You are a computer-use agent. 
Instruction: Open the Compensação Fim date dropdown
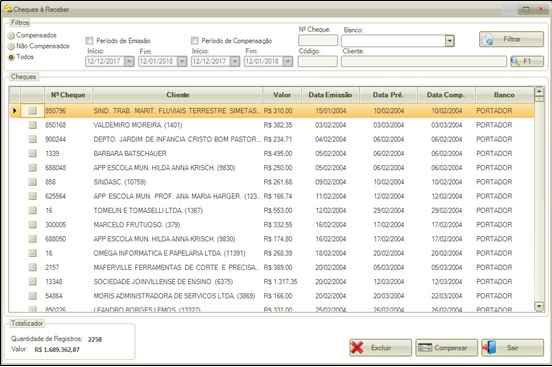click(x=288, y=61)
